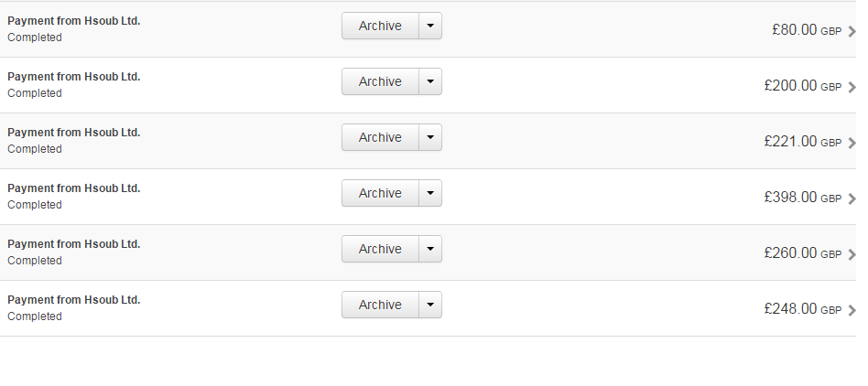Open details chevron for £80.00 payment
The width and height of the screenshot is (868, 386).
click(852, 31)
